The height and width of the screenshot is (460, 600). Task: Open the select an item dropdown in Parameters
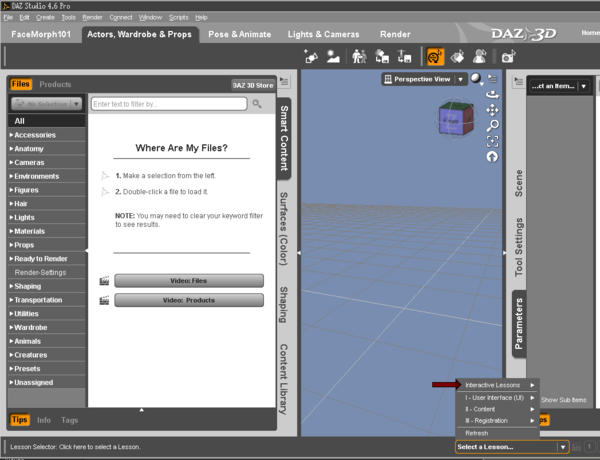pyautogui.click(x=559, y=86)
